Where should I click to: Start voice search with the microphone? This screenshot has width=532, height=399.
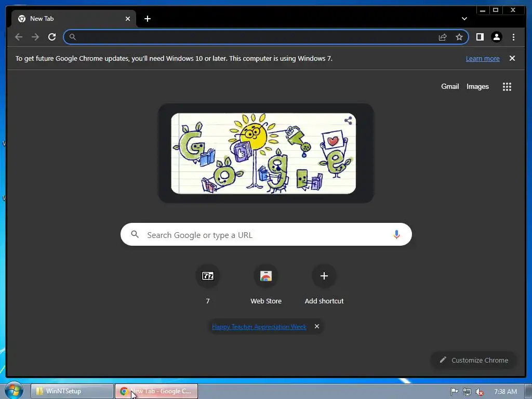click(396, 234)
